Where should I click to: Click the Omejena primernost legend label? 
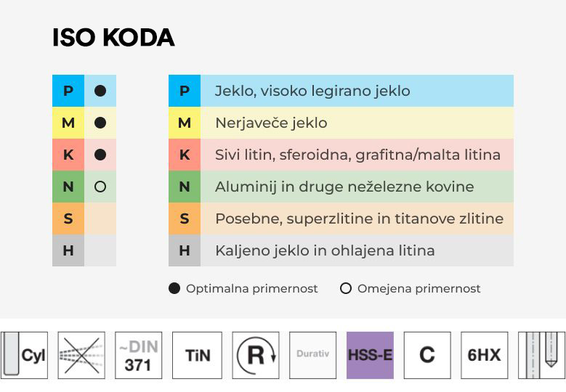(x=419, y=289)
